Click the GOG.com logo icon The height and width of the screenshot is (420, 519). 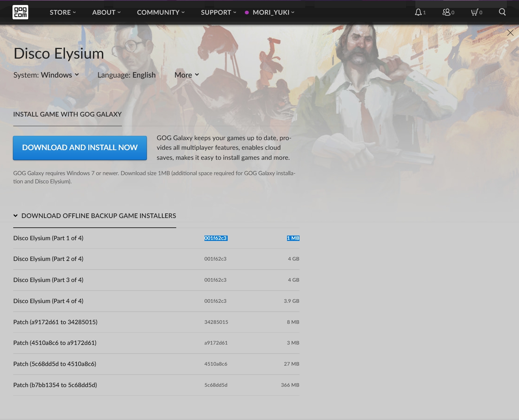[20, 12]
